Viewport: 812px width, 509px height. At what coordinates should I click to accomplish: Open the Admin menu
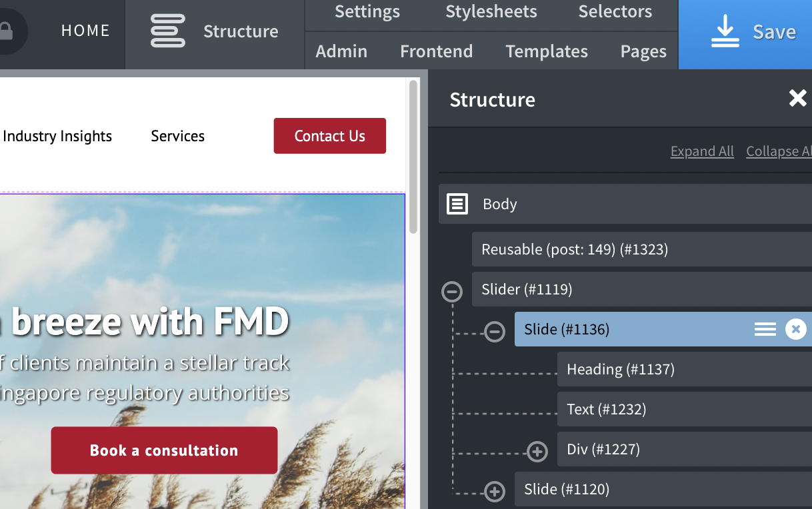pos(341,51)
